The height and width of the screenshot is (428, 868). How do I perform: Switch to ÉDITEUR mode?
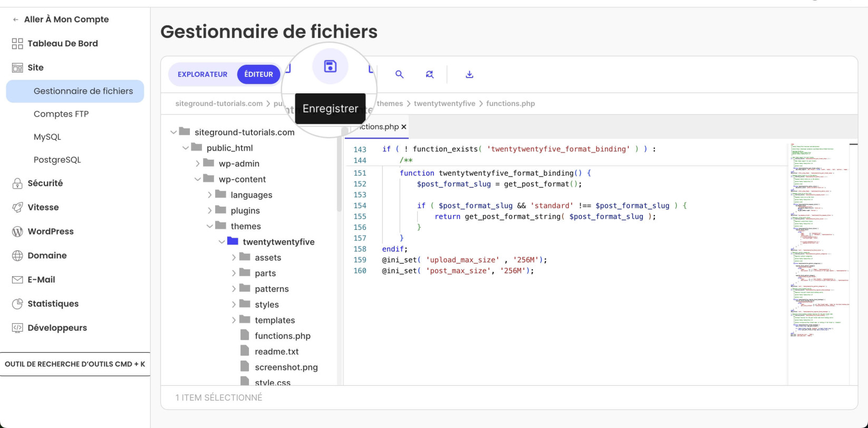pos(258,74)
